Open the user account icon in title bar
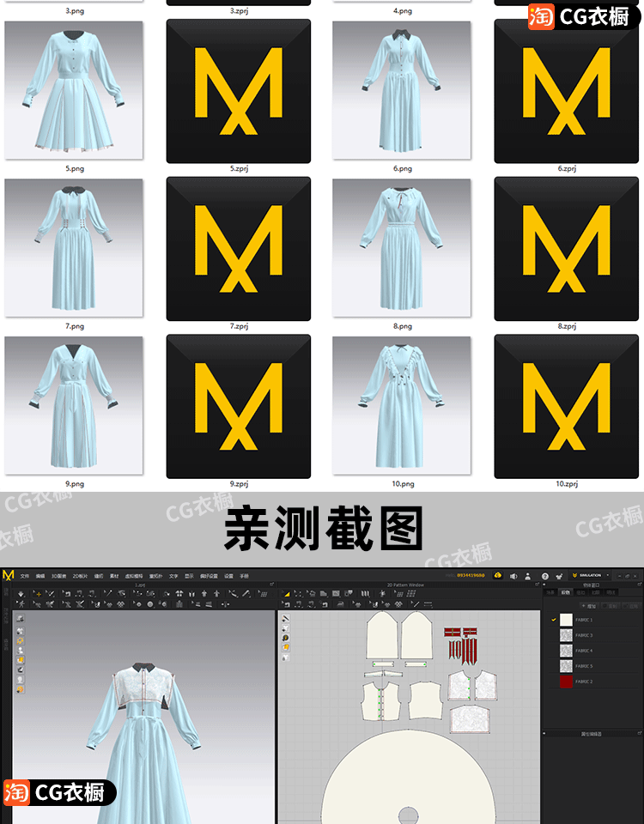644x824 pixels. pos(527,576)
